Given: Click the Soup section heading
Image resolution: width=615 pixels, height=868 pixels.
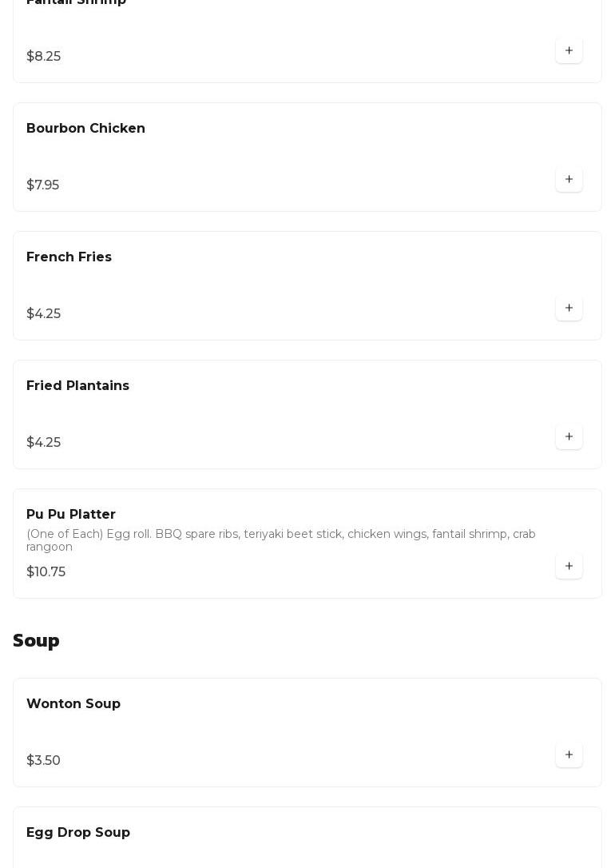Looking at the screenshot, I should (36, 641).
